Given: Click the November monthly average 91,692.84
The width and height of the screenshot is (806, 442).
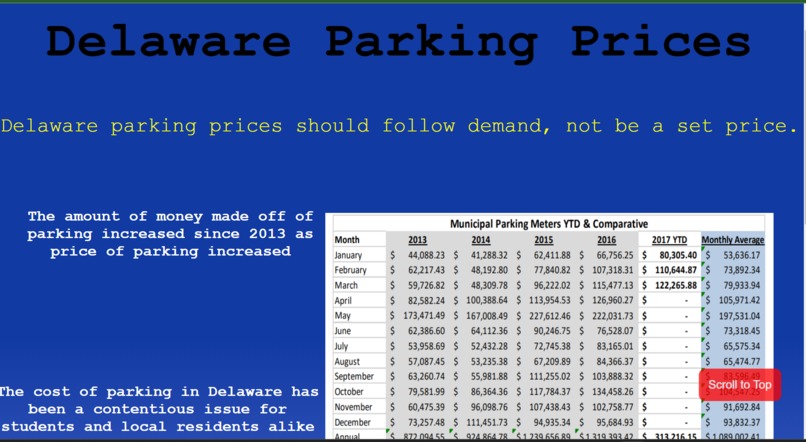Looking at the screenshot, I should coord(741,407).
